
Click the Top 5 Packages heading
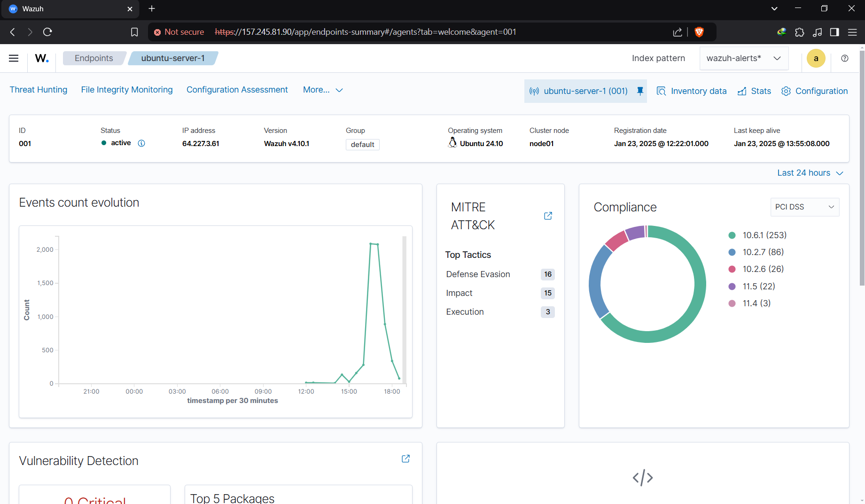[x=232, y=498]
